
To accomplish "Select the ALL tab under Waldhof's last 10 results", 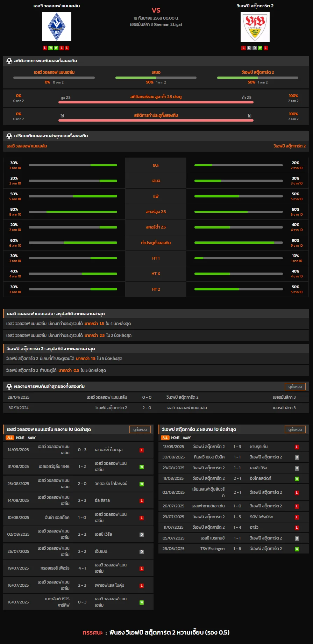I will (x=10, y=438).
